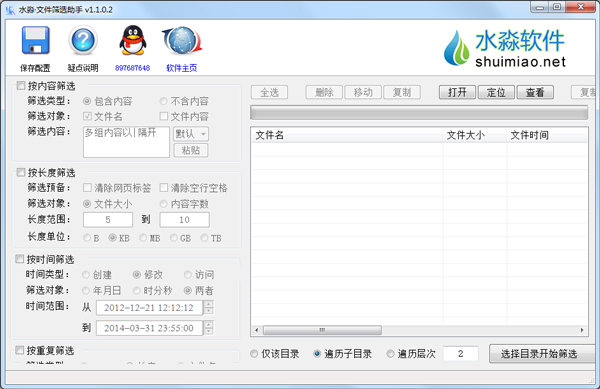Enable the 按时间筛选 checkbox
Image resolution: width=600 pixels, height=389 pixels.
[x=20, y=259]
